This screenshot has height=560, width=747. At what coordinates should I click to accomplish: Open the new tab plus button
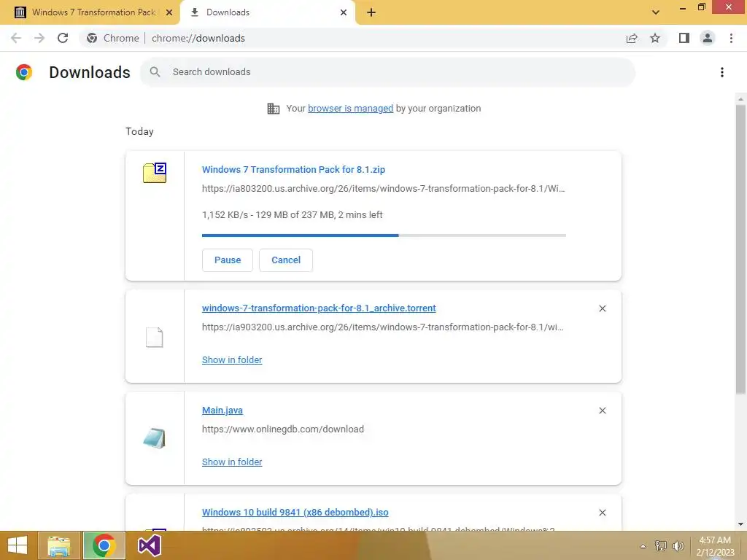pyautogui.click(x=371, y=12)
